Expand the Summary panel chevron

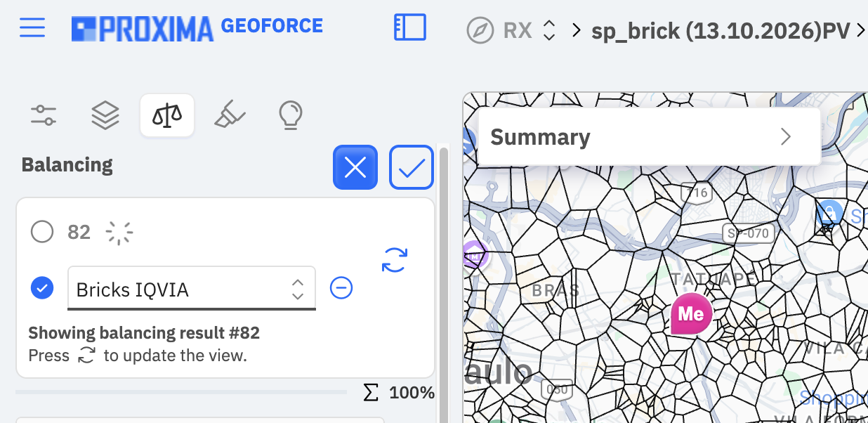[x=786, y=136]
